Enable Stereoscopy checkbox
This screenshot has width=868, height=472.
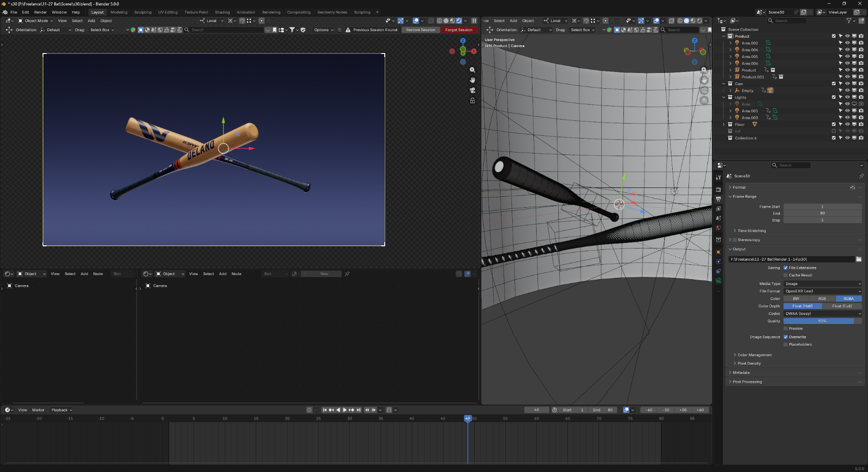[x=735, y=240]
